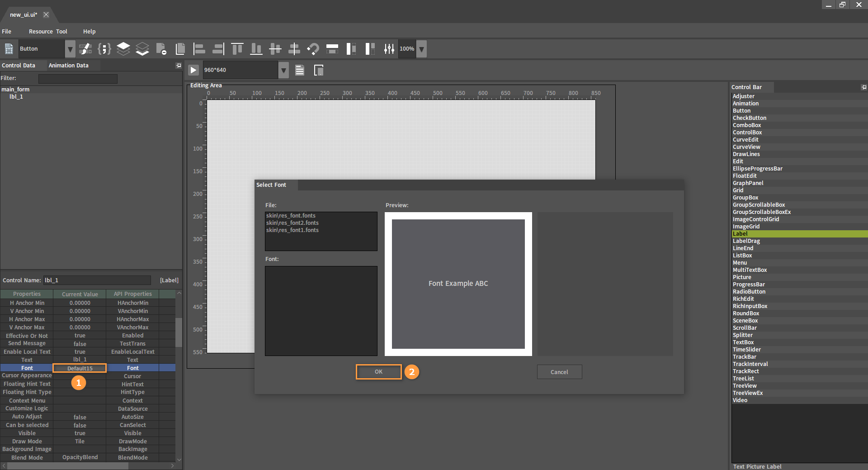The width and height of the screenshot is (868, 470).
Task: Click the text lines icon next to resolution
Action: click(300, 70)
